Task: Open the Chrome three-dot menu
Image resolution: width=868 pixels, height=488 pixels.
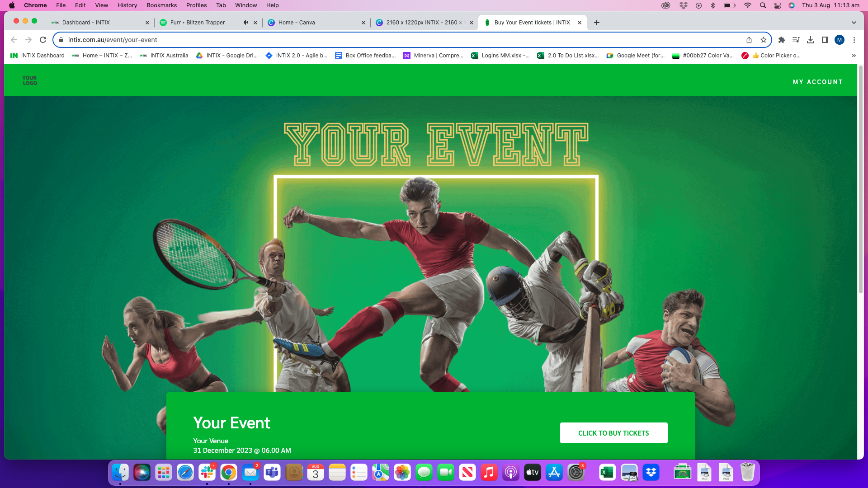Action: point(854,40)
